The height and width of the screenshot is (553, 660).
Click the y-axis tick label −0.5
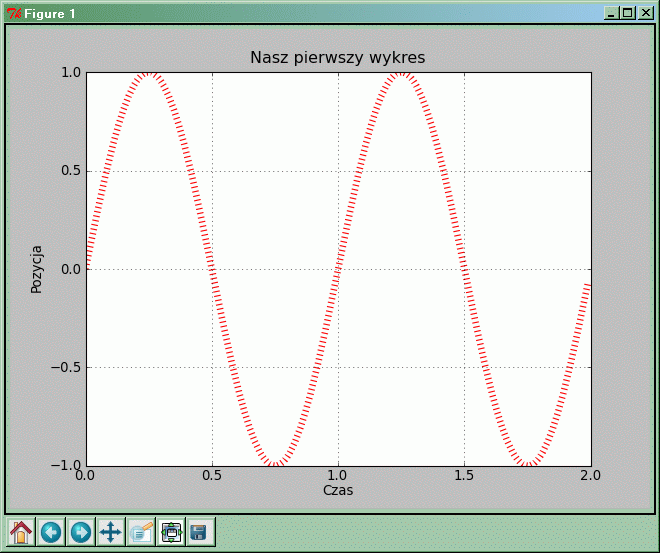tap(66, 367)
